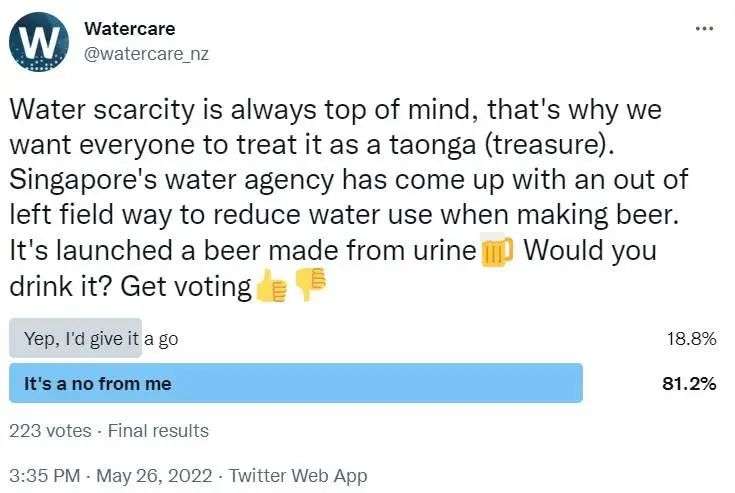Click the 81.2% poll result

pyautogui.click(x=691, y=384)
